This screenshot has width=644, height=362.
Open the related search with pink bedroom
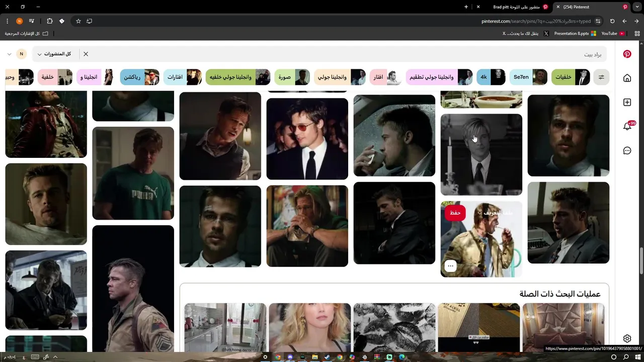point(563,327)
